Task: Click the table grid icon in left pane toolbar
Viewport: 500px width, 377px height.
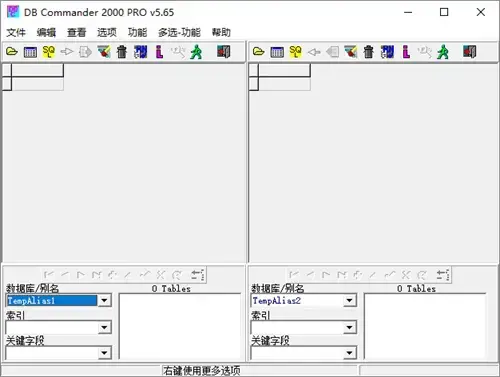Action: coord(30,52)
